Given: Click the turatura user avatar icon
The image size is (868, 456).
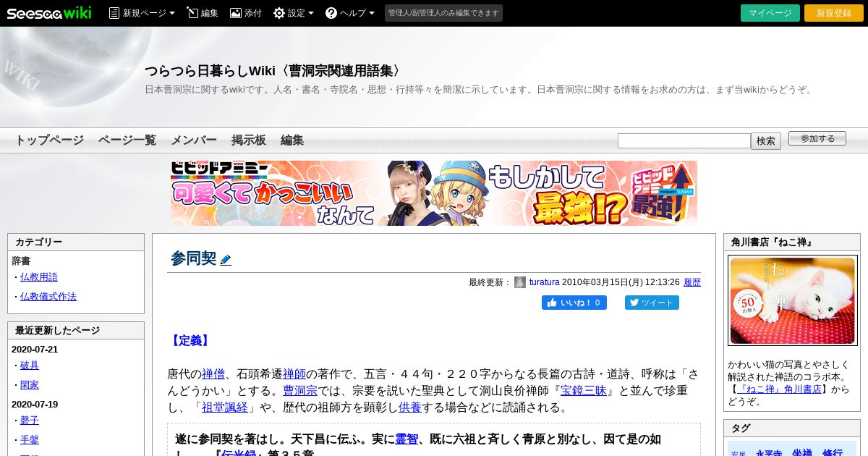Looking at the screenshot, I should pos(520,282).
